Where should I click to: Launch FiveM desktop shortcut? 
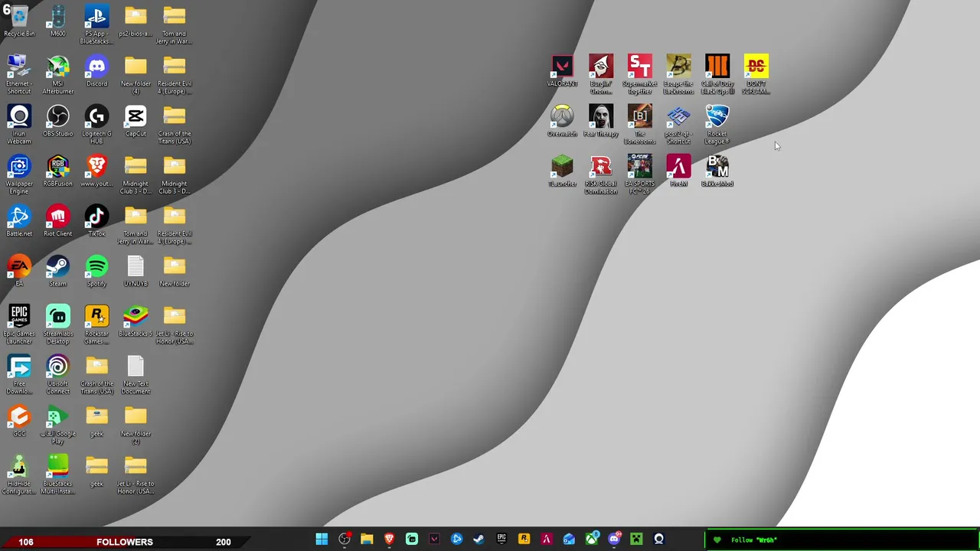(678, 171)
